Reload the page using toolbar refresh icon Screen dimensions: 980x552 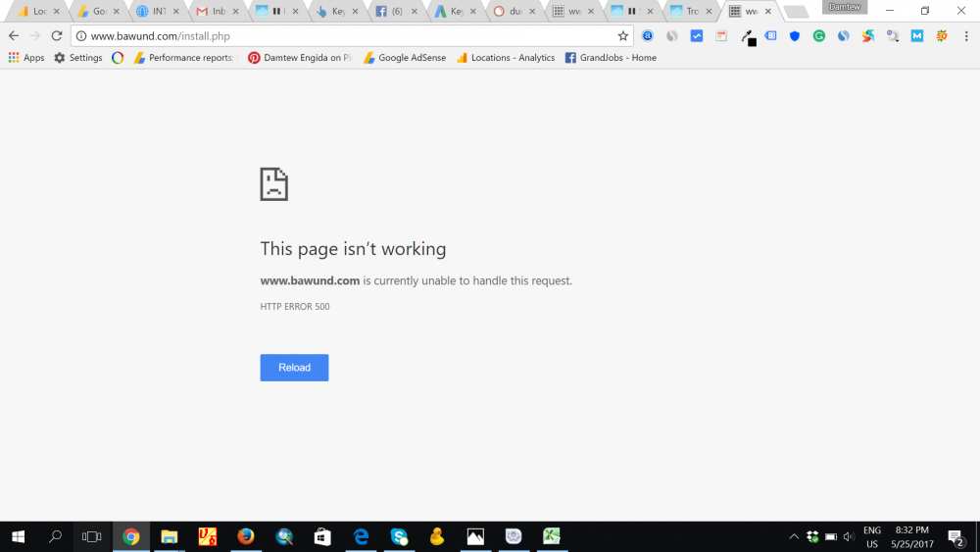pyautogui.click(x=56, y=36)
